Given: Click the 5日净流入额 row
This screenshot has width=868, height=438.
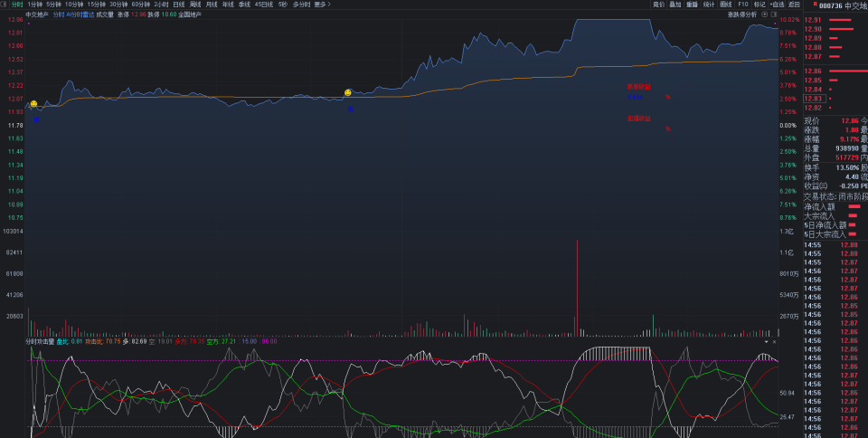Looking at the screenshot, I should pyautogui.click(x=835, y=224).
